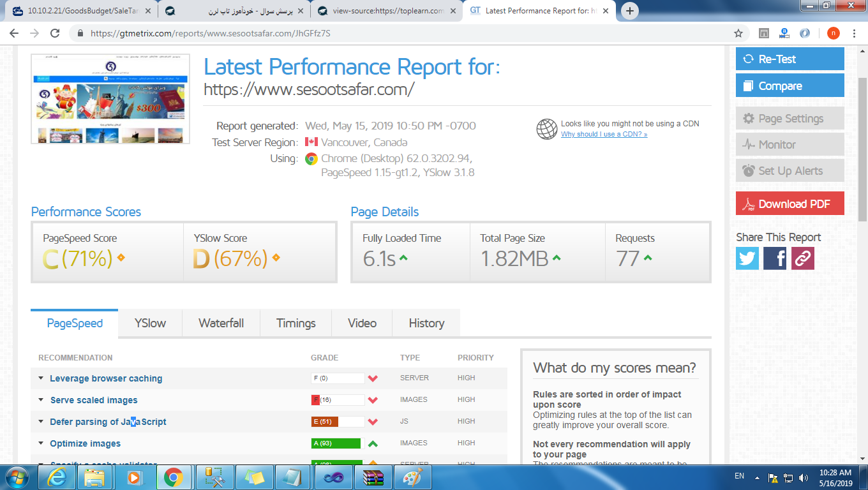This screenshot has height=490, width=868.
Task: Click the globe CDN icon
Action: [x=547, y=129]
